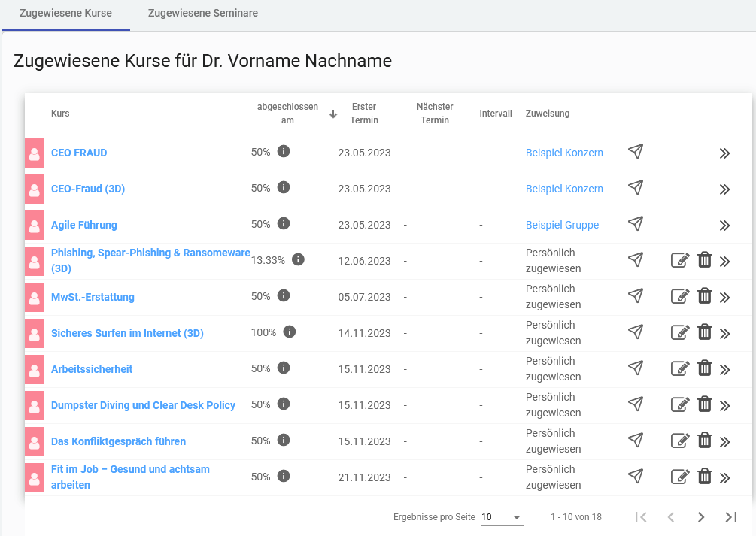Switch to Zugewiesene Seminare tab
The image size is (756, 536).
[203, 14]
